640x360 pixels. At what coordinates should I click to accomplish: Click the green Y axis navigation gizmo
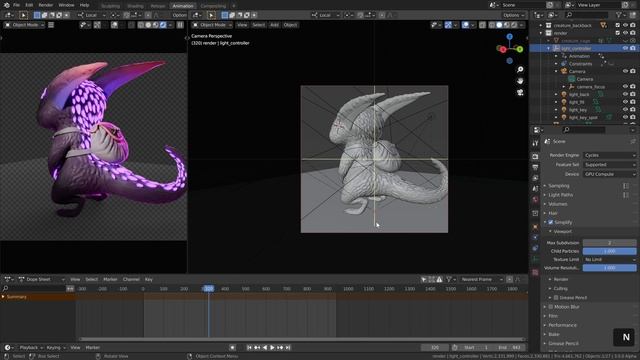520,49
